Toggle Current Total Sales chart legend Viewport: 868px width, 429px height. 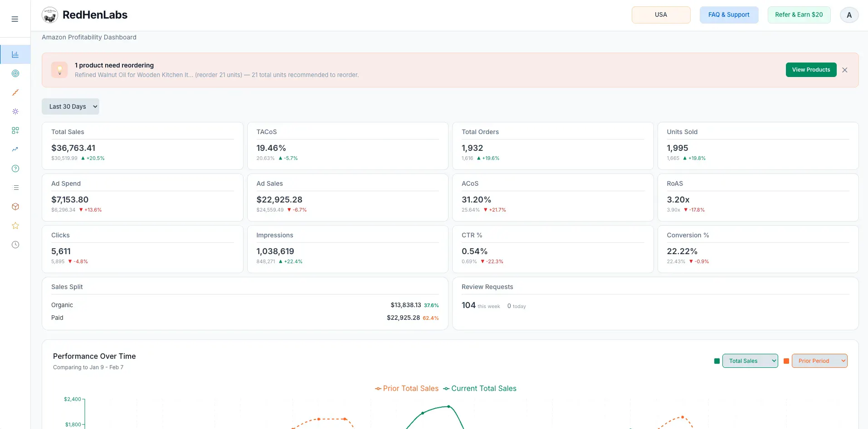(480, 389)
